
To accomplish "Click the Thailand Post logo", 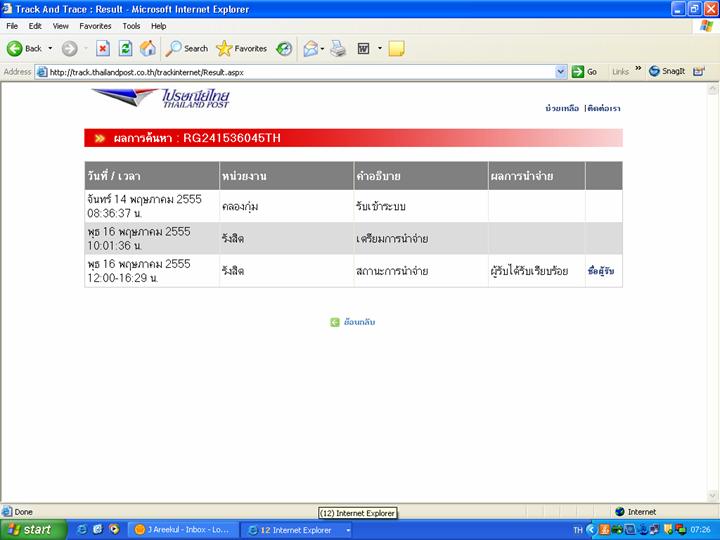I will tap(161, 99).
